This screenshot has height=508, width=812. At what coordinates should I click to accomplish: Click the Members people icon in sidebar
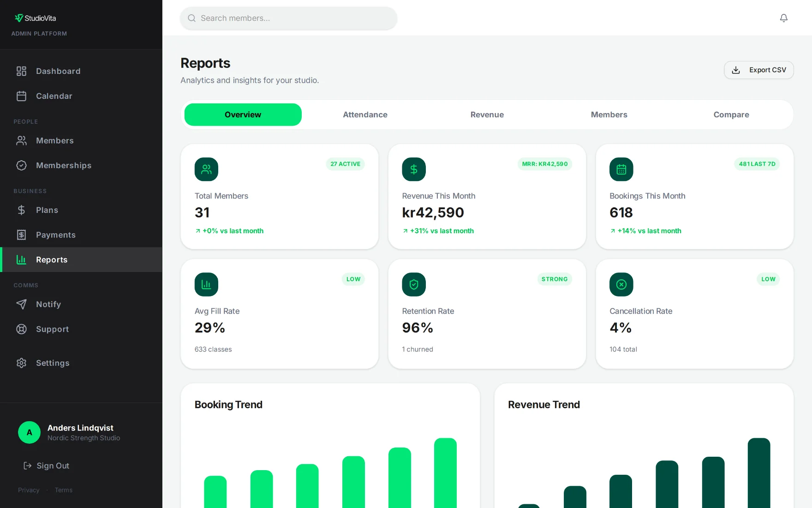pos(21,141)
